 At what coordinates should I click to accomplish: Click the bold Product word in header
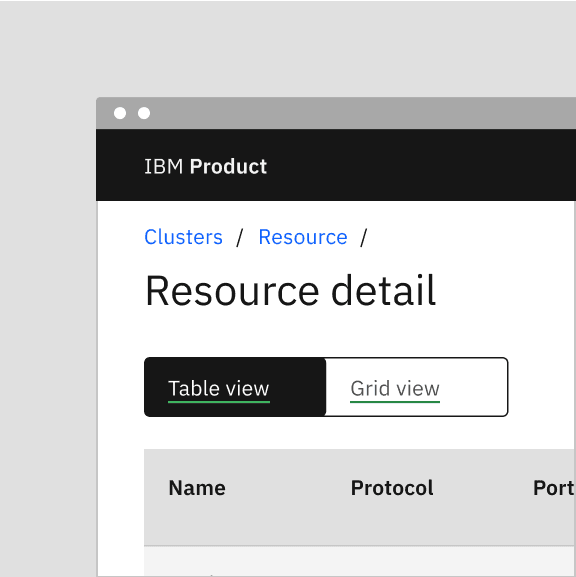(x=228, y=166)
